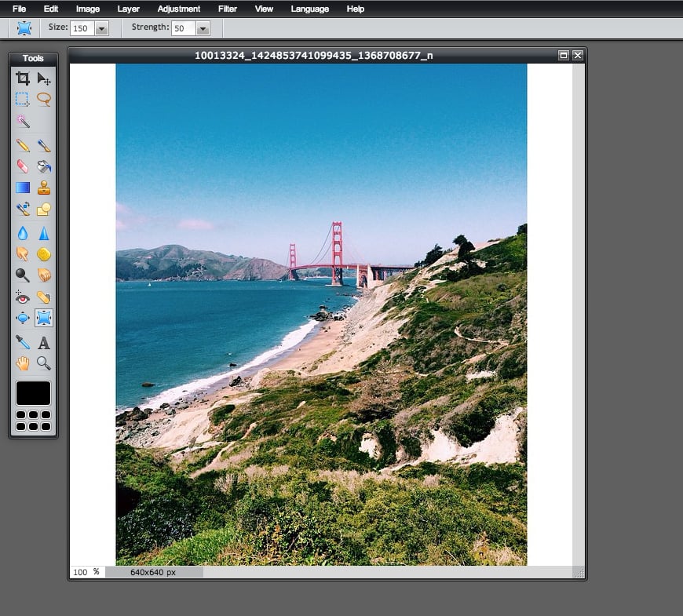The image size is (683, 616).
Task: Open the black foreground color swatch
Action: click(x=33, y=393)
